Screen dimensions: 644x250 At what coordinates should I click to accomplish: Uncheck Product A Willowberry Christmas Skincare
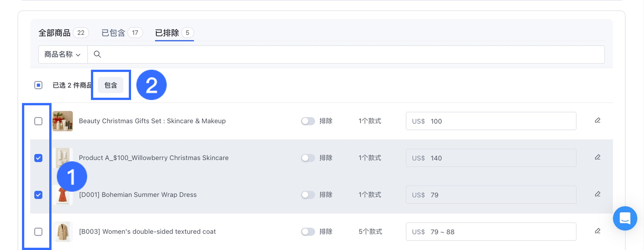[x=38, y=158]
